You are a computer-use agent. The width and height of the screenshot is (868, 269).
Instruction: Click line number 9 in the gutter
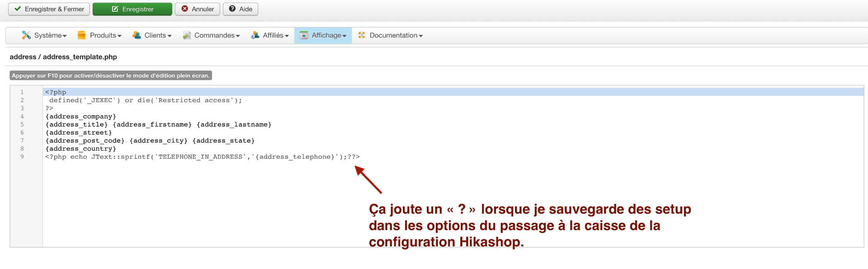(22, 157)
